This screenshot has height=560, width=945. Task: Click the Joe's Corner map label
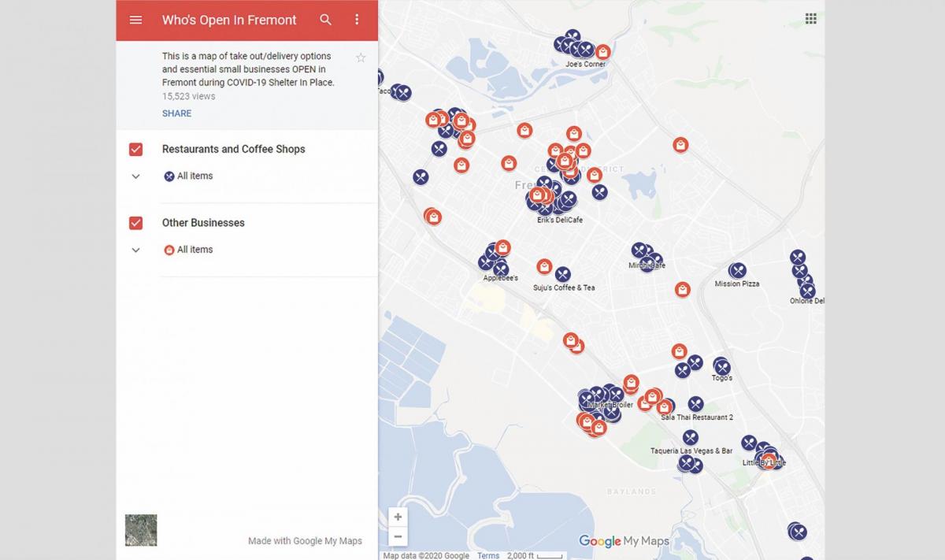coord(585,65)
